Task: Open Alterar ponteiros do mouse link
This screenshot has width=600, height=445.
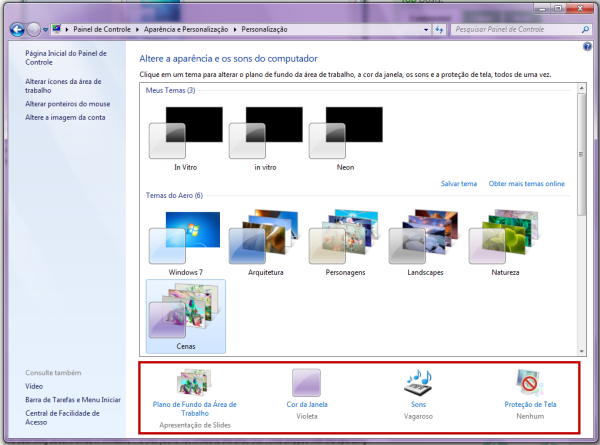Action: [x=69, y=104]
